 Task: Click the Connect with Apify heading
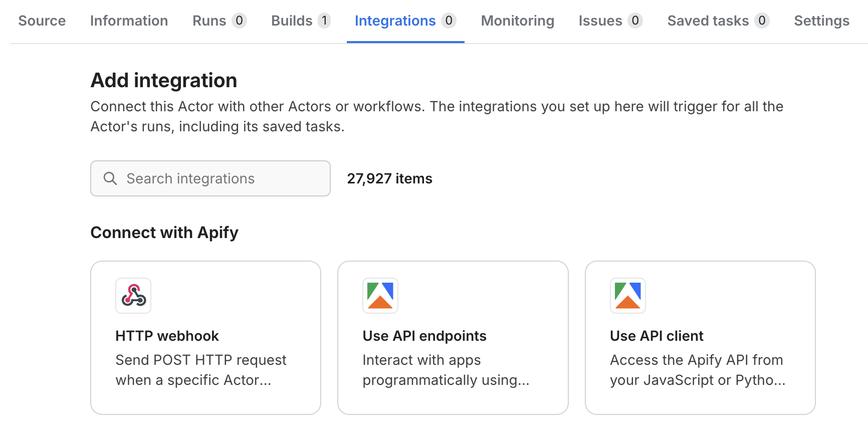tap(164, 233)
